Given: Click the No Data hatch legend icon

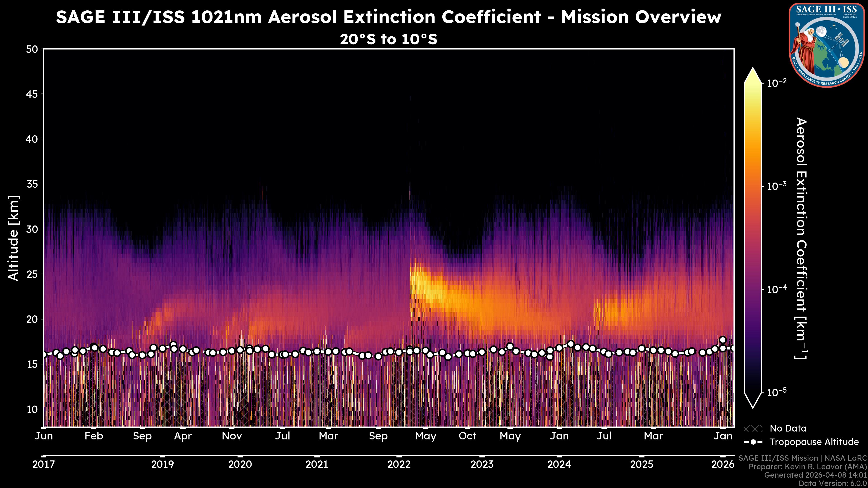Looking at the screenshot, I should coord(753,428).
